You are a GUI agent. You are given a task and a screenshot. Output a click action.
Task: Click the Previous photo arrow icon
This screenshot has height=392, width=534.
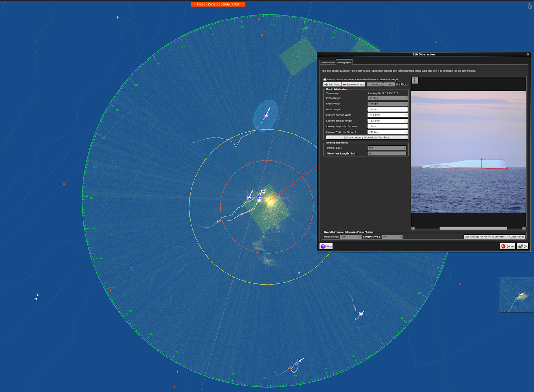(369, 84)
